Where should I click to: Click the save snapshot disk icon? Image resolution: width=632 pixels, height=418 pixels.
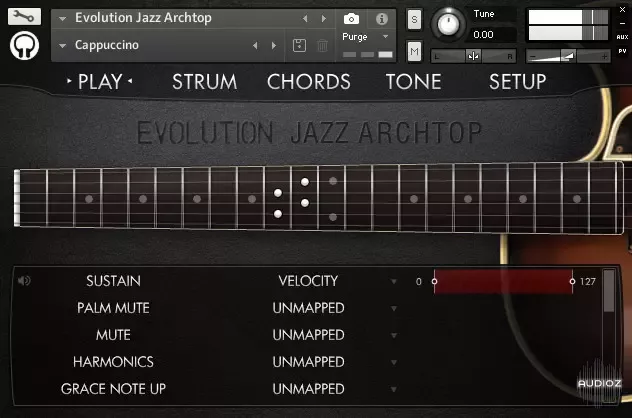click(298, 46)
